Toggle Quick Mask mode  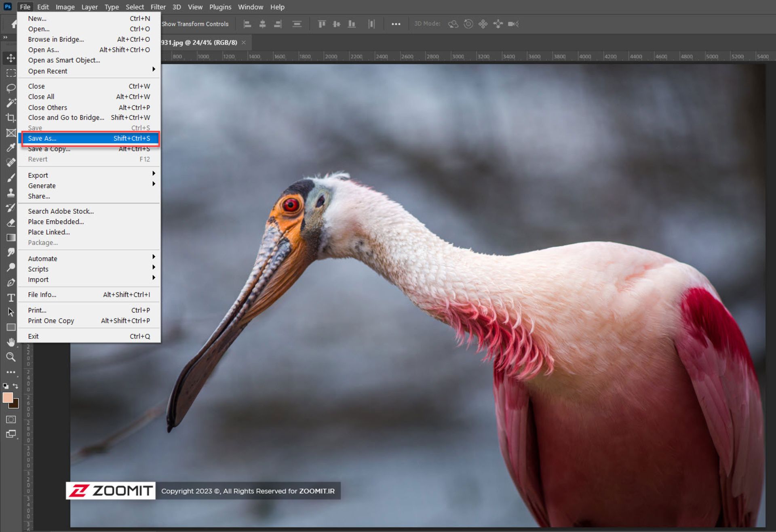click(x=11, y=419)
